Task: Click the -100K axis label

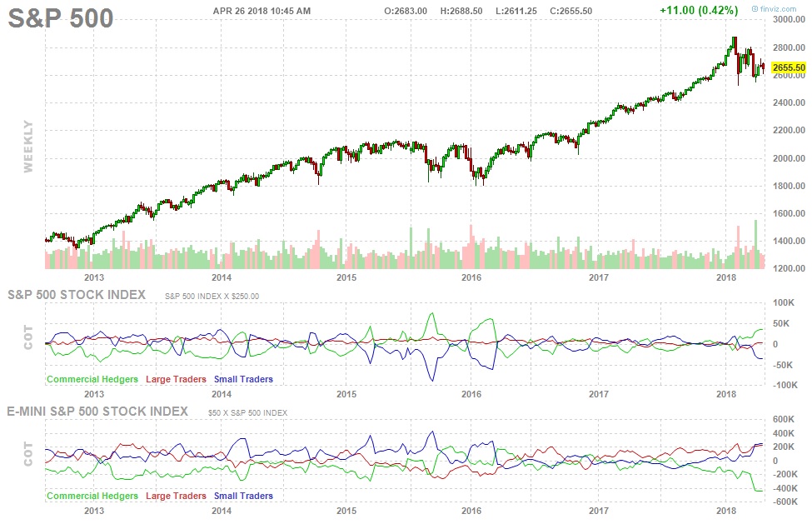Action: coord(785,386)
